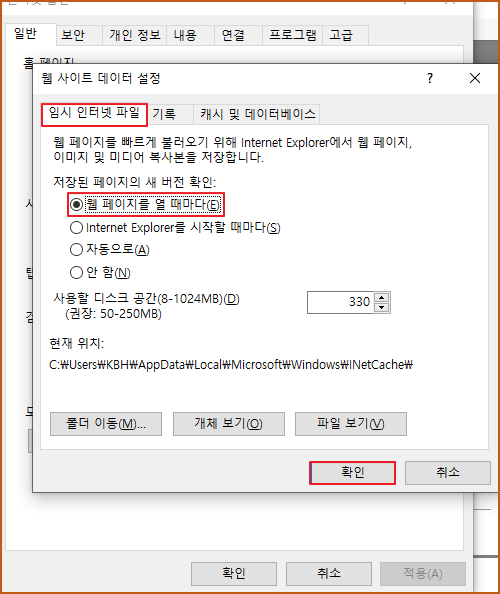Go to the 고급 tab
This screenshot has width=500, height=594.
click(341, 35)
